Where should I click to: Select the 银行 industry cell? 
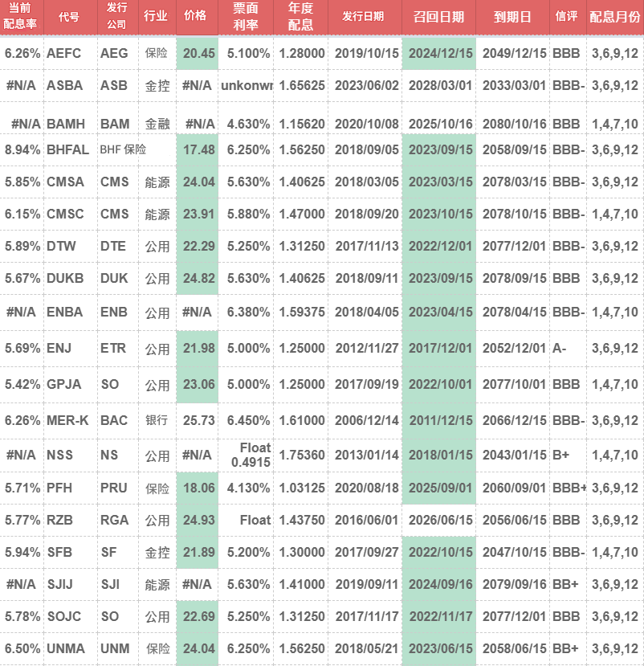coord(157,420)
